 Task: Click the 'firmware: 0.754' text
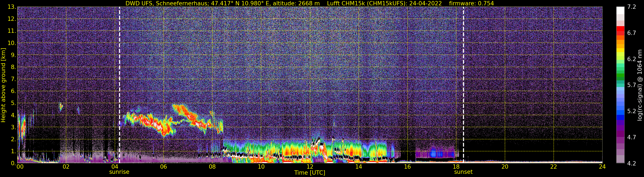471,3
